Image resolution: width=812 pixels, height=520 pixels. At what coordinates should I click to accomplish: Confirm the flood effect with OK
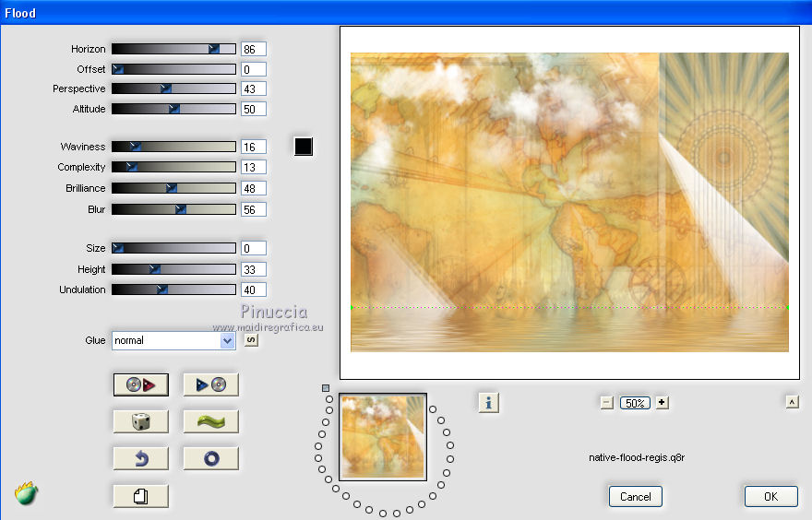coord(771,497)
